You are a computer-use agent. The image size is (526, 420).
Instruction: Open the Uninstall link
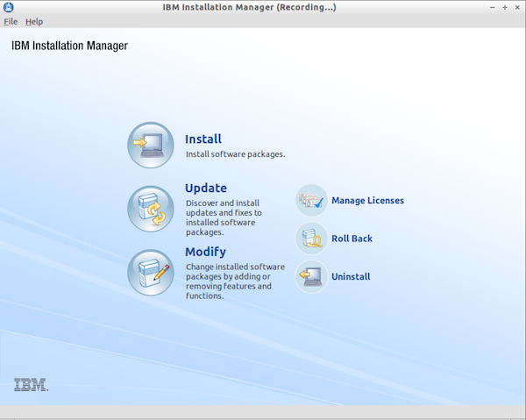pos(351,277)
